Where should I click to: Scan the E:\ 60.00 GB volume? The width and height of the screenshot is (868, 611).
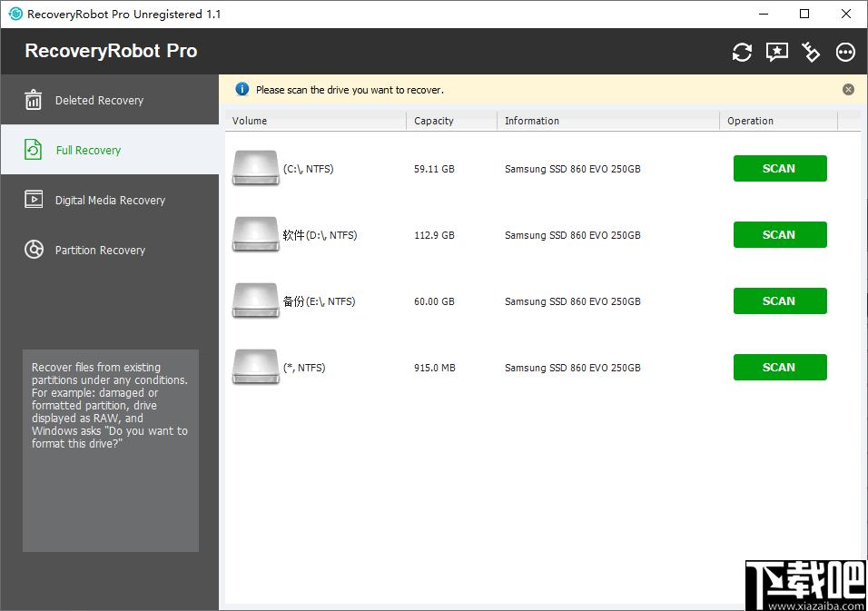tap(780, 301)
